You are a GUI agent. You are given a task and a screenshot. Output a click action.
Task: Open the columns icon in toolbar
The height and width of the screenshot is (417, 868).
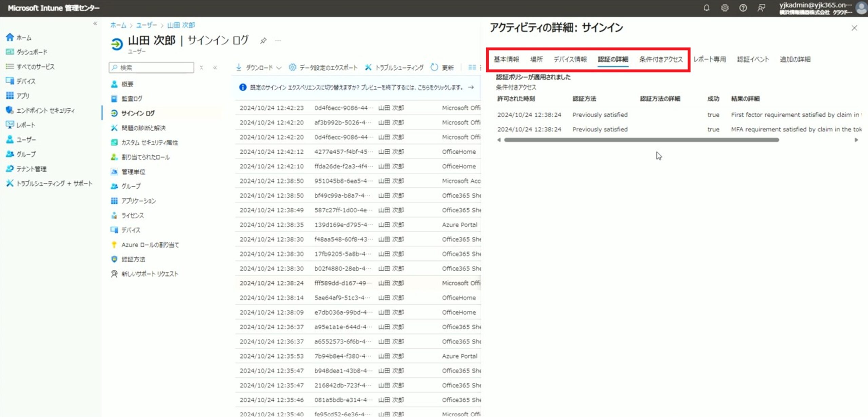[x=472, y=68]
